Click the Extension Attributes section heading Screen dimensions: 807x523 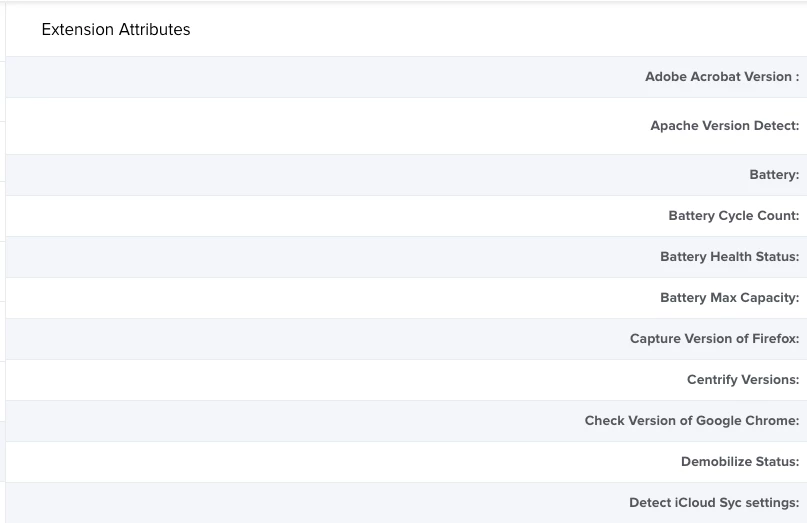coord(116,29)
